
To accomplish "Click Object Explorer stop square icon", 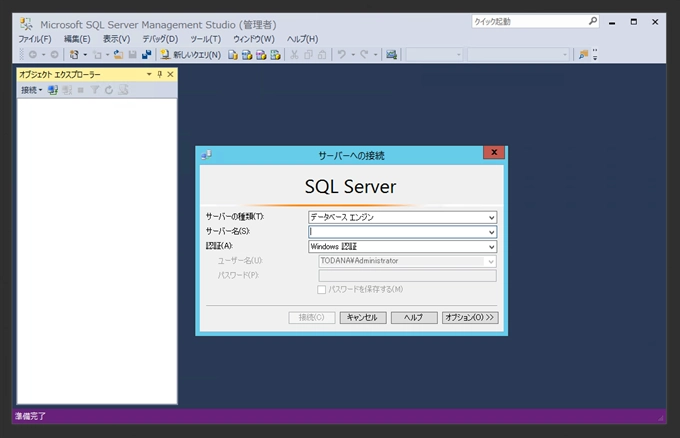I will point(81,90).
